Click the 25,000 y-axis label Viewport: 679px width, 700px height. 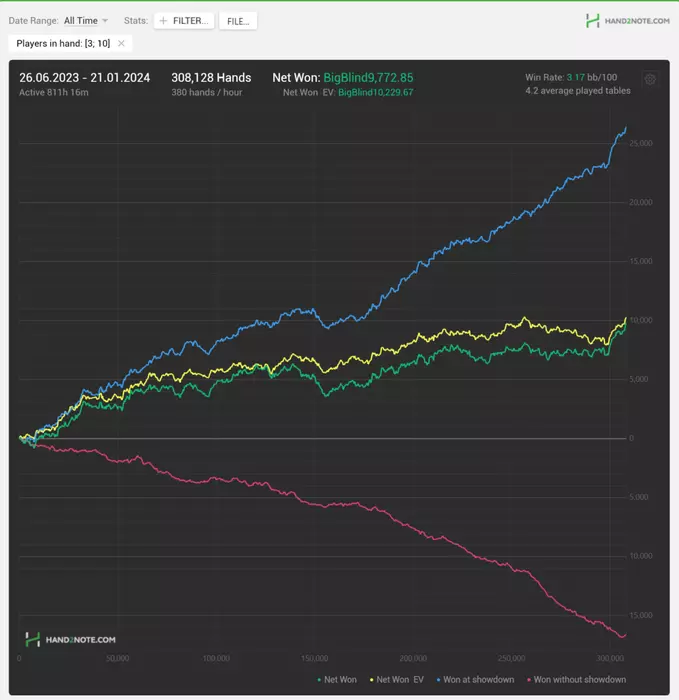tap(641, 143)
